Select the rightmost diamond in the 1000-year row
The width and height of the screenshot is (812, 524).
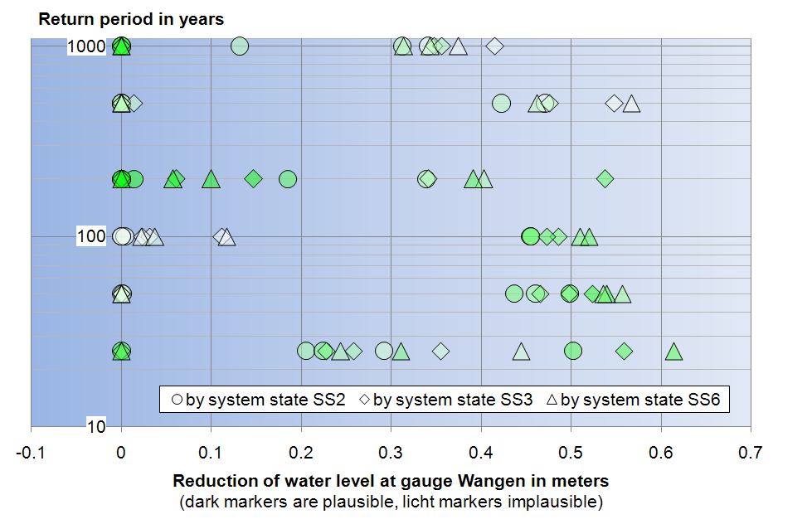tap(494, 46)
